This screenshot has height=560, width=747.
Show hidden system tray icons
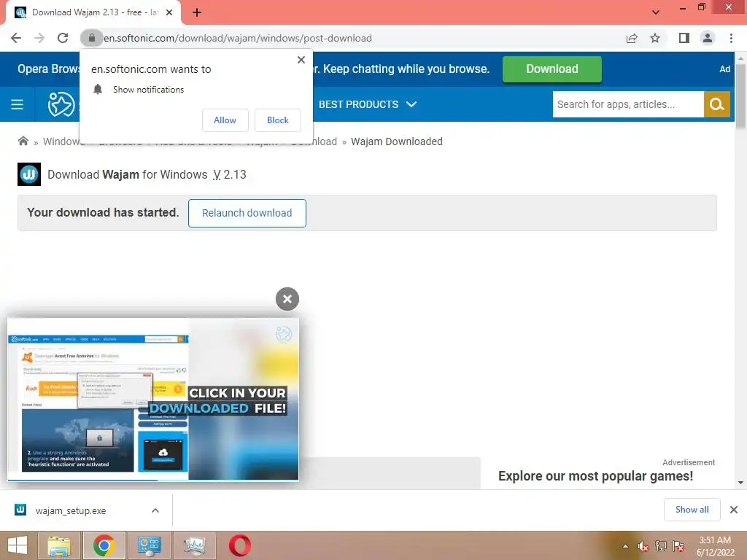click(x=625, y=546)
